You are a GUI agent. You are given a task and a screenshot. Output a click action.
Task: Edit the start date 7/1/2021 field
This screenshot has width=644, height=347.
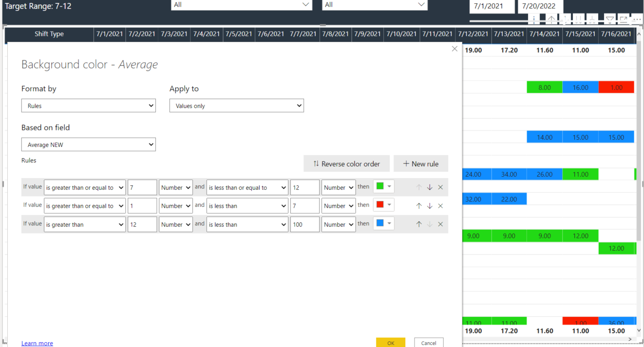point(492,6)
